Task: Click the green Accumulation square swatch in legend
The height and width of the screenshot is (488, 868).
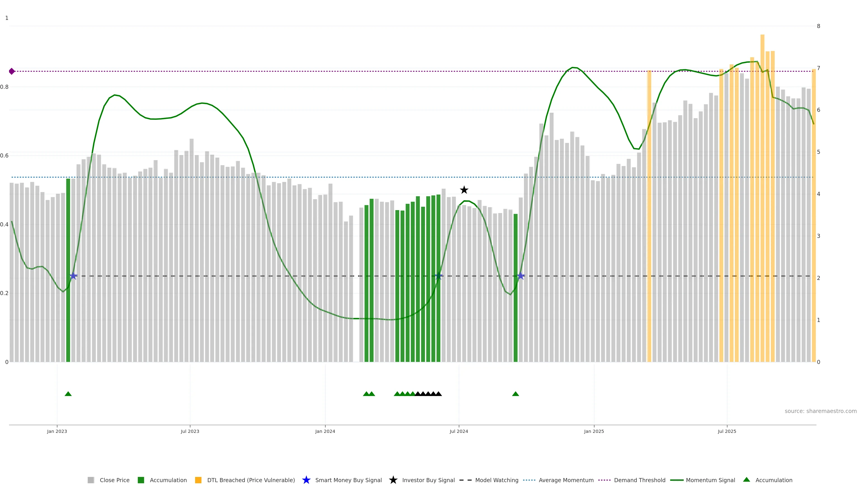Action: (141, 480)
